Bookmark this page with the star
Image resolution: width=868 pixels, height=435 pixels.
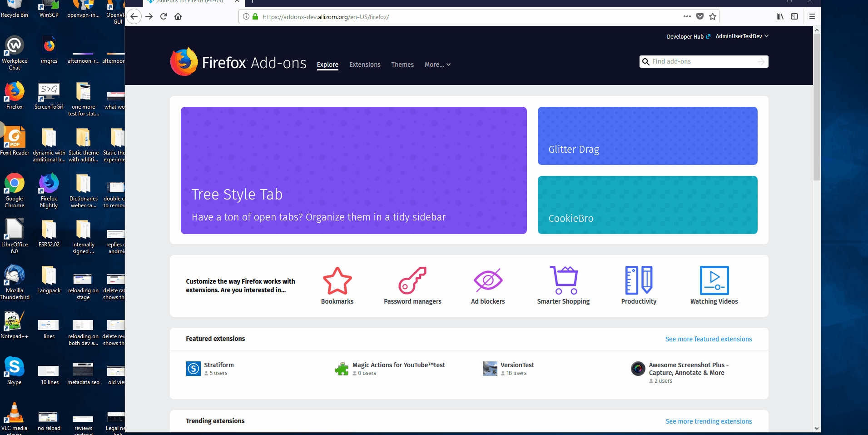coord(713,16)
